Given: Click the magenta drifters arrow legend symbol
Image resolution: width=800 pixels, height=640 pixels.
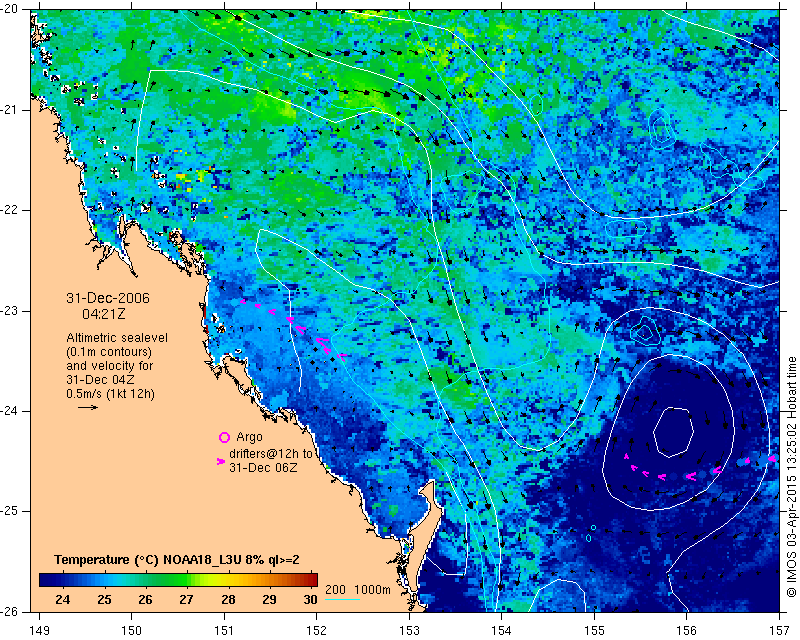Looking at the screenshot, I should [x=221, y=461].
